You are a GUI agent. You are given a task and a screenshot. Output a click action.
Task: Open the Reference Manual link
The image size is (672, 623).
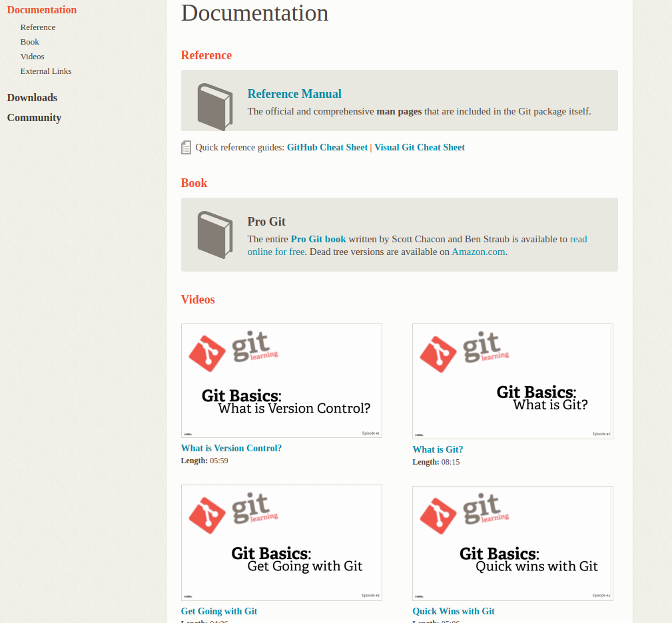(x=294, y=94)
